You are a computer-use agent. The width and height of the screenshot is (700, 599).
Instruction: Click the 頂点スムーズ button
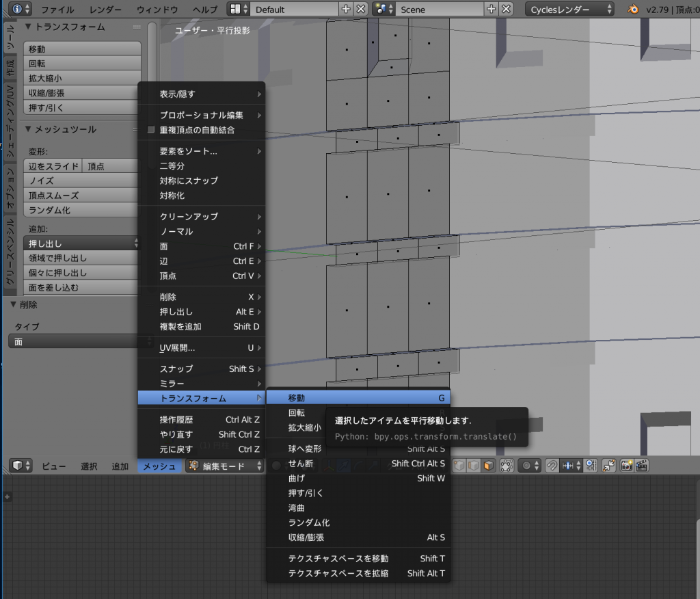[x=81, y=196]
